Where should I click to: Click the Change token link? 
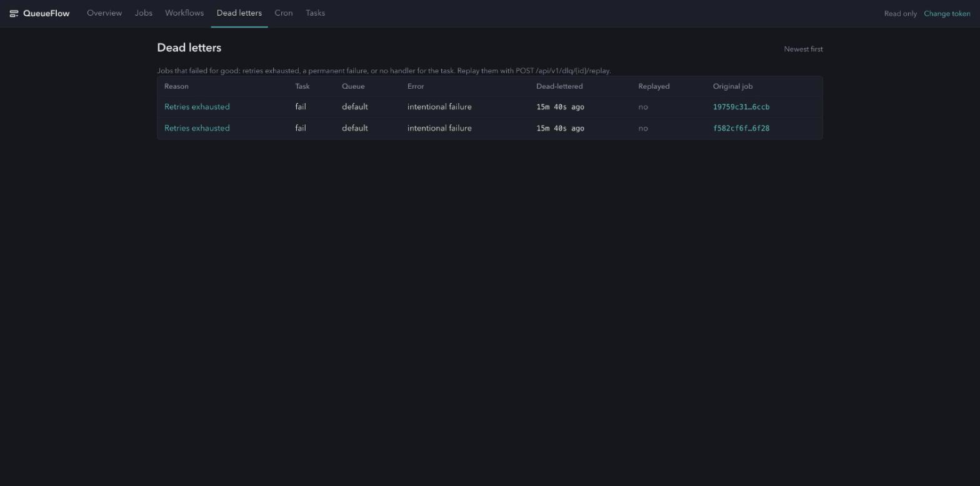tap(947, 14)
